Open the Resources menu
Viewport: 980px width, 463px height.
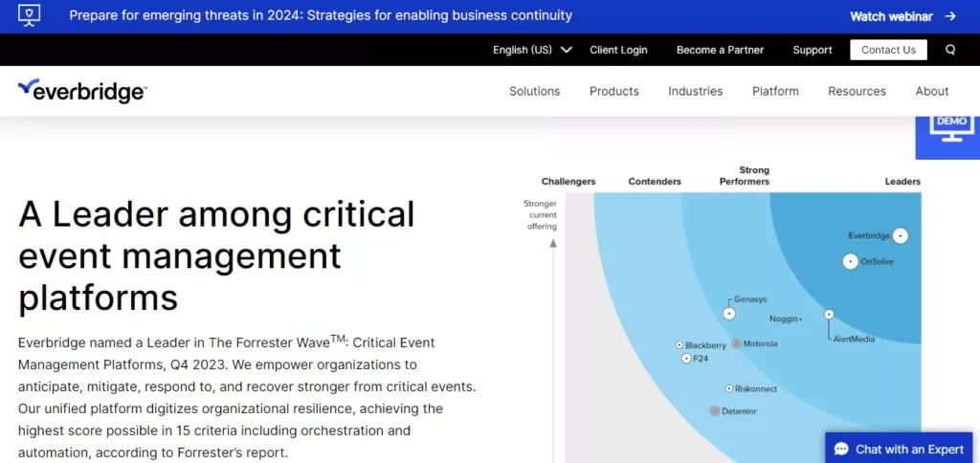857,91
